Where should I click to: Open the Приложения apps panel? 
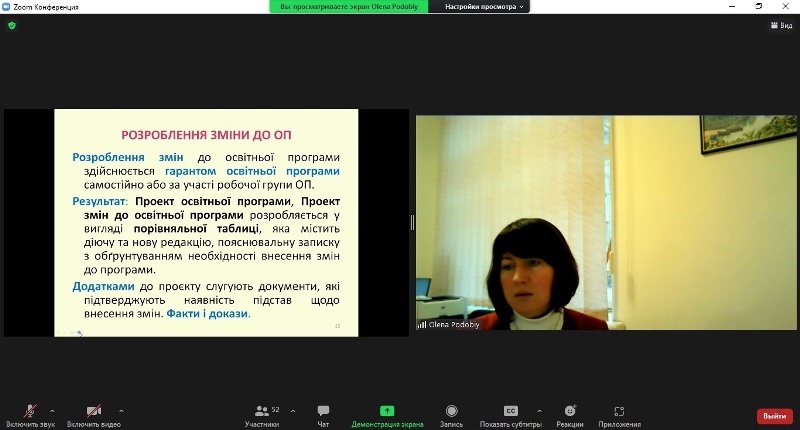pyautogui.click(x=619, y=416)
